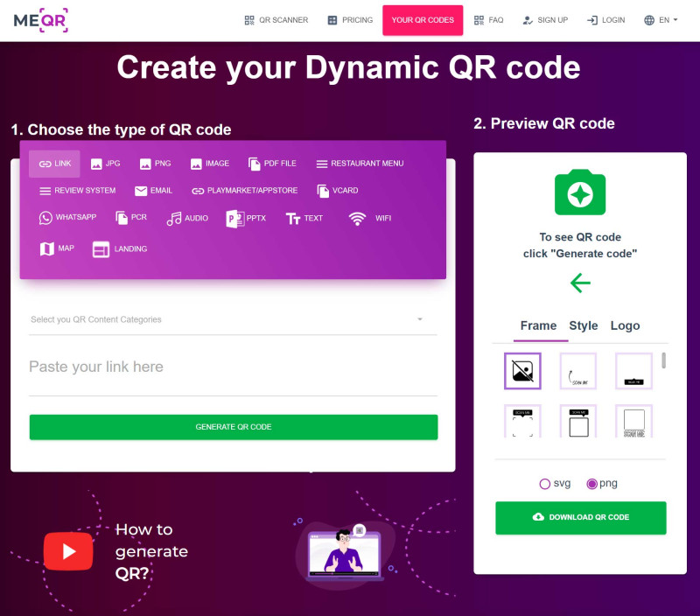This screenshot has width=700, height=616.
Task: Open the EN language dropdown
Action: [661, 20]
